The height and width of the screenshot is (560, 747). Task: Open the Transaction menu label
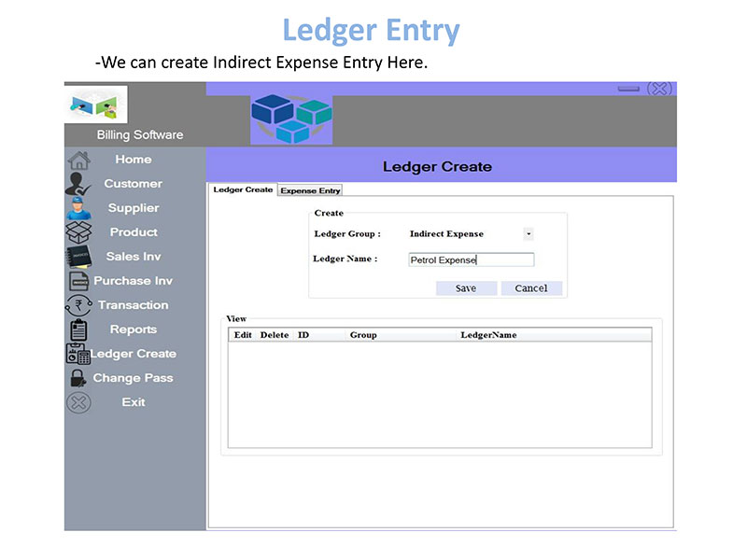tap(134, 305)
